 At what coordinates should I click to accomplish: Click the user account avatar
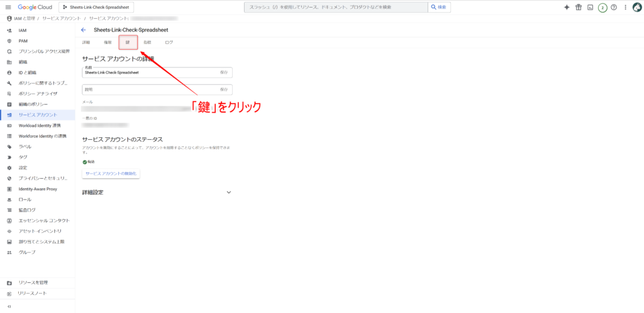(x=636, y=7)
